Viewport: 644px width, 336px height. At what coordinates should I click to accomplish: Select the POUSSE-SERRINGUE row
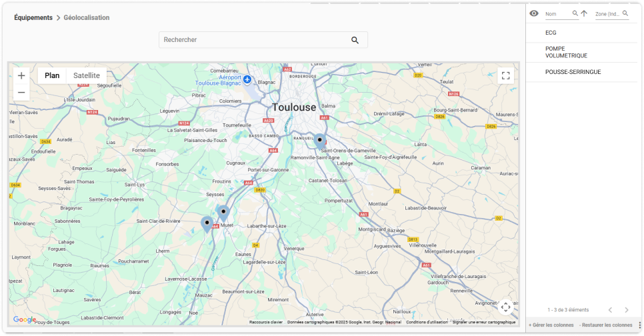click(x=582, y=72)
